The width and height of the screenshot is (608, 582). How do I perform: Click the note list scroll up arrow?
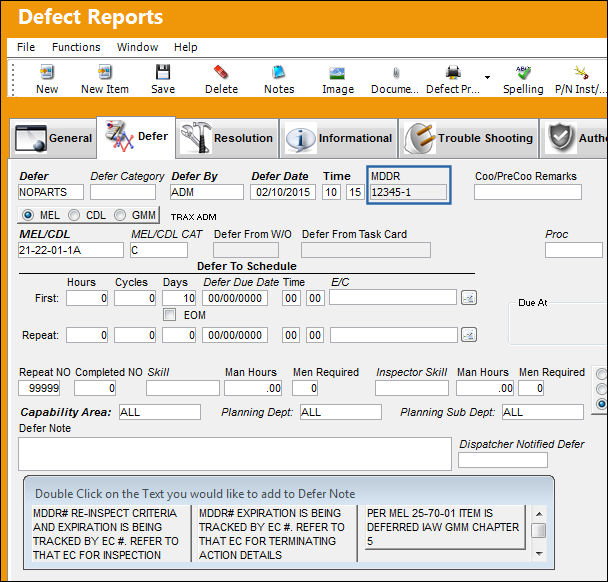539,514
